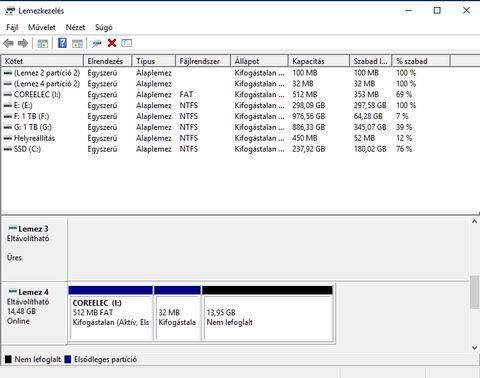This screenshot has width=480, height=378.
Task: Sort by the Elrendezés column header
Action: [x=107, y=61]
